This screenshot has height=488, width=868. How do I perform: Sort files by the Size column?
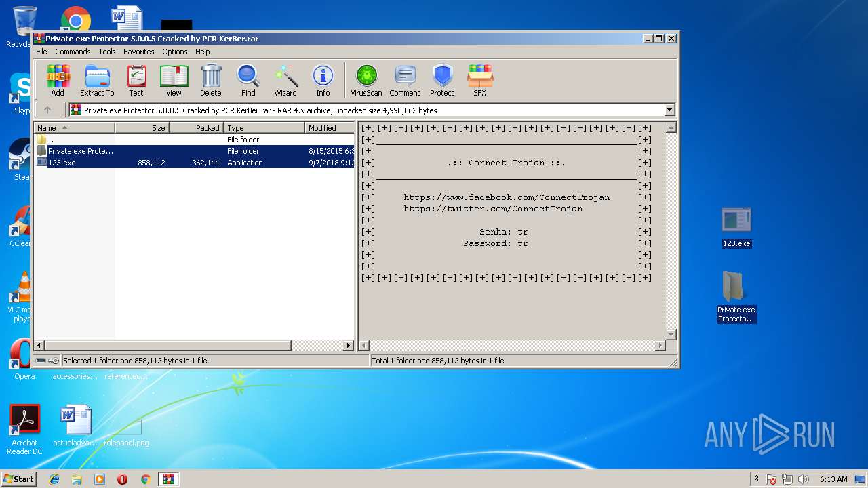pyautogui.click(x=142, y=127)
